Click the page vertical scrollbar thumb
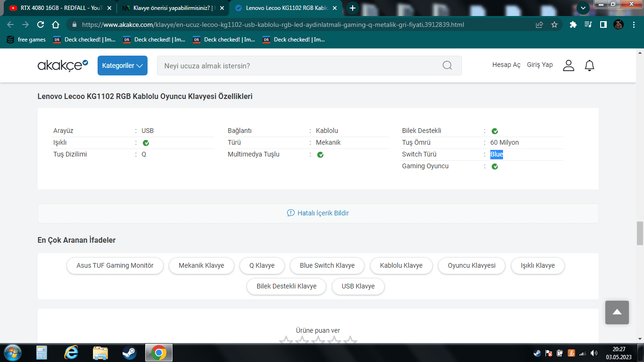Viewport: 644px width, 362px height. [640, 233]
